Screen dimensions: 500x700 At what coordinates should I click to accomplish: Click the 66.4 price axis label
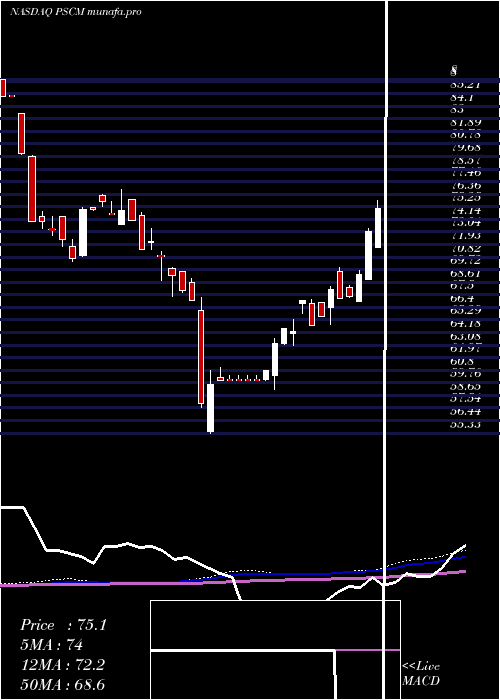(x=462, y=297)
